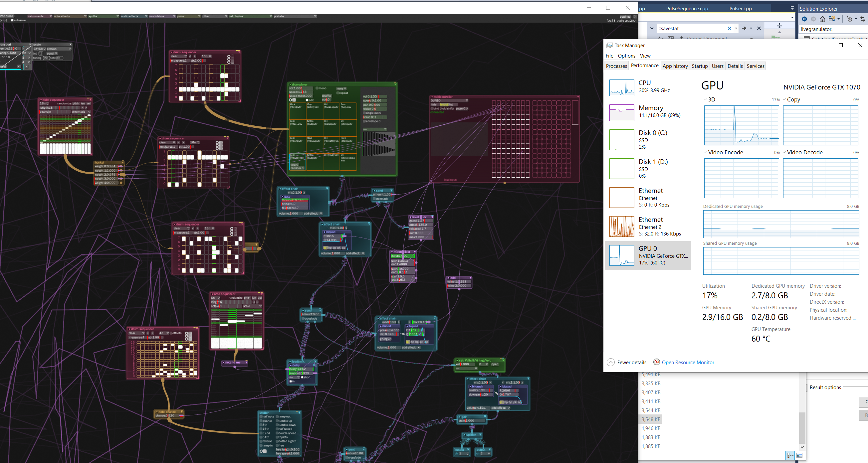Image resolution: width=868 pixels, height=463 pixels.
Task: Click find next arrow in find bar
Action: click(744, 29)
